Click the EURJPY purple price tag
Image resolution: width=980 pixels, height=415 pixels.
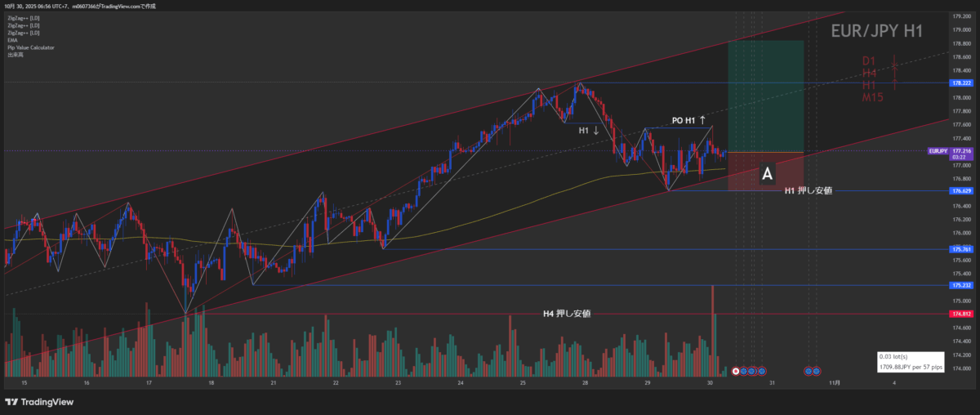point(938,151)
